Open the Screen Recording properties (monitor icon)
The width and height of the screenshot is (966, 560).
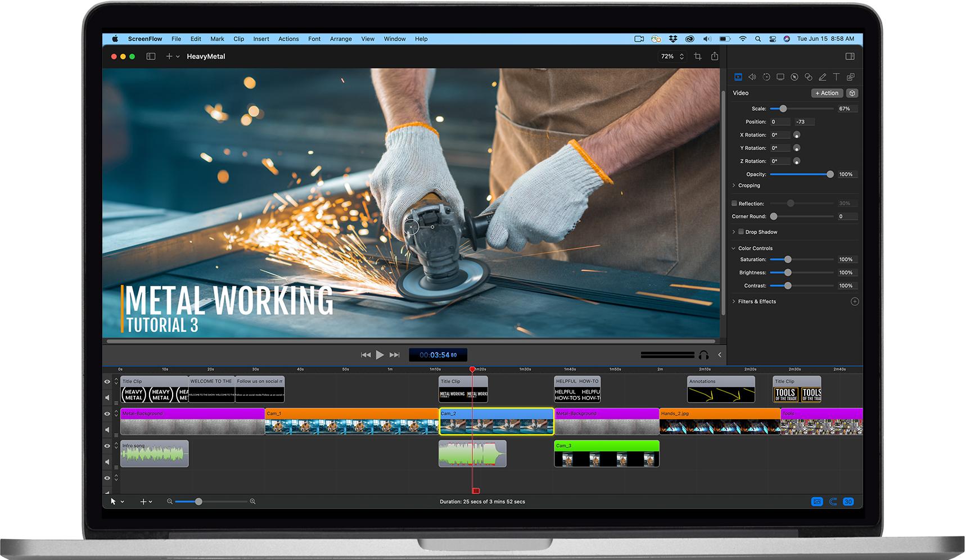[x=780, y=77]
